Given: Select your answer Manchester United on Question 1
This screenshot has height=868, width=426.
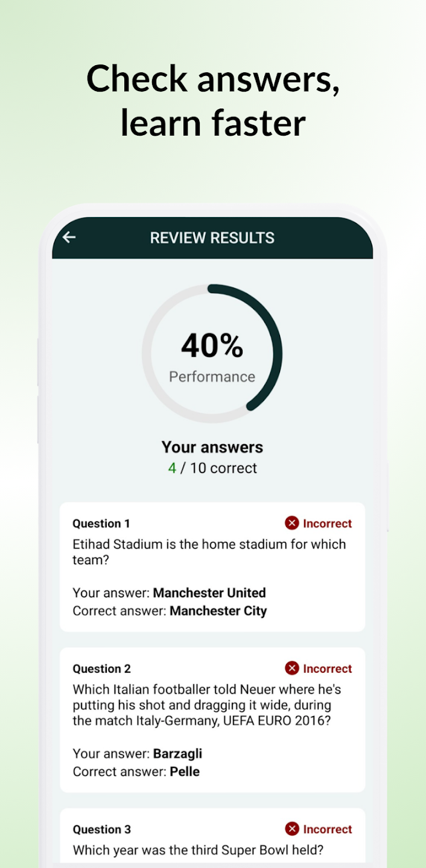Looking at the screenshot, I should (209, 593).
